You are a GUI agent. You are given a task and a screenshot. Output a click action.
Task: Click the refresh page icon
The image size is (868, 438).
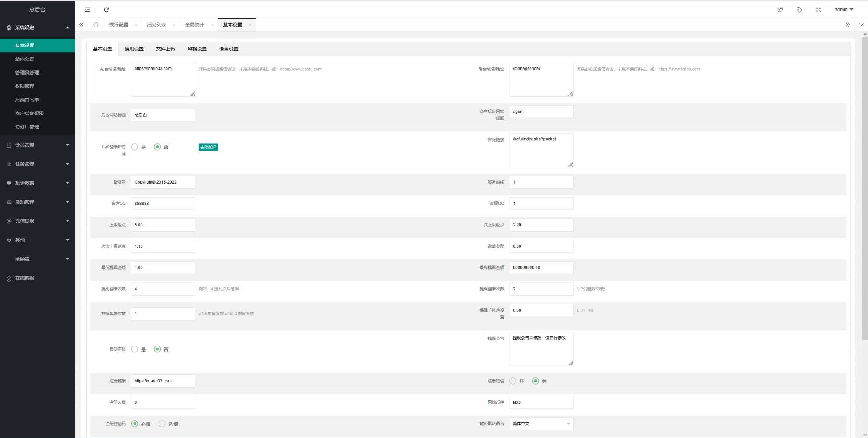(x=106, y=10)
